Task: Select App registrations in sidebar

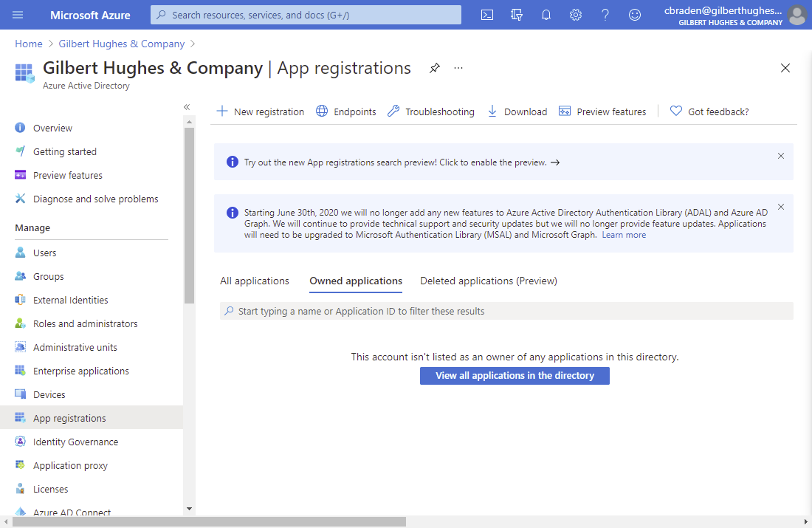Action: pyautogui.click(x=91, y=418)
